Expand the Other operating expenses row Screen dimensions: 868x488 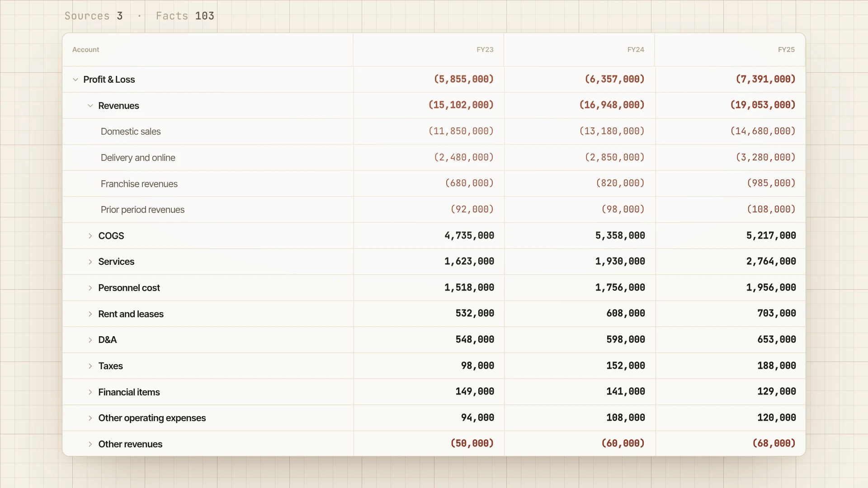pos(90,418)
